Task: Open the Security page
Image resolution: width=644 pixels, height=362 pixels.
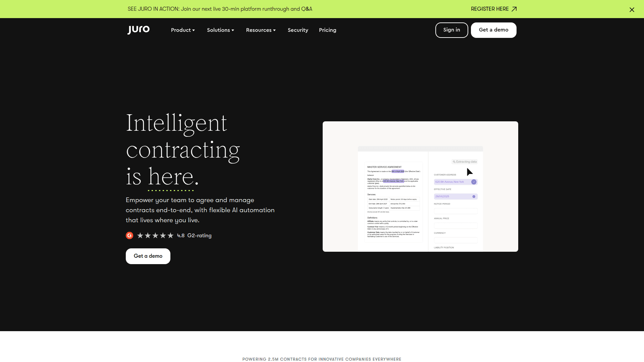Action: pos(298,30)
